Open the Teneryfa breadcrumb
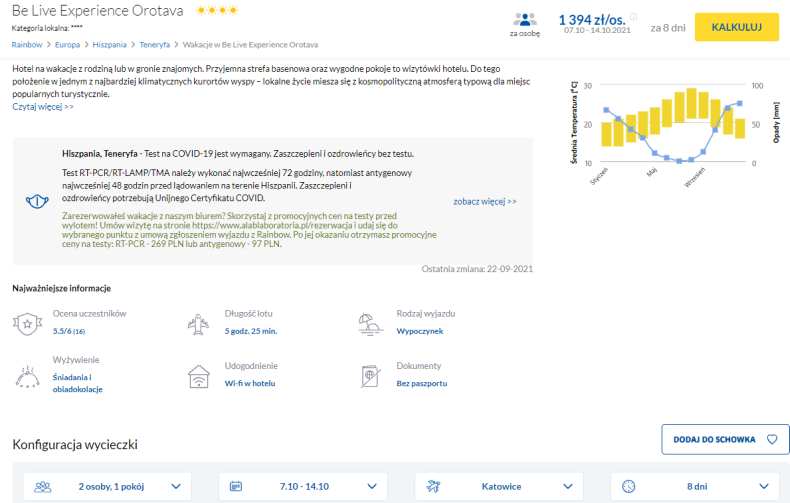This screenshot has height=503, width=790. [155, 45]
